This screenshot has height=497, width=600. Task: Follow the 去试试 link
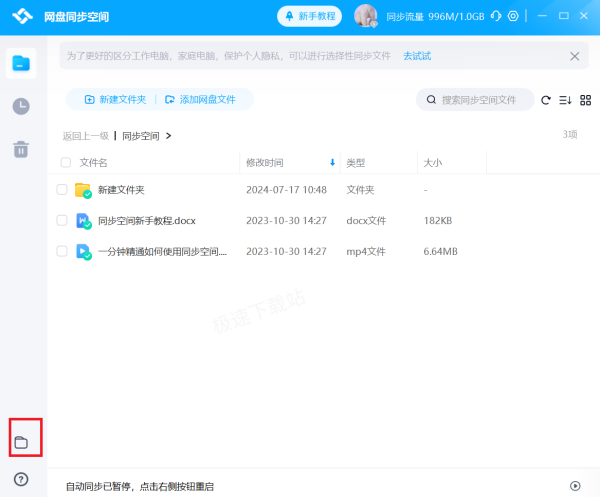417,56
